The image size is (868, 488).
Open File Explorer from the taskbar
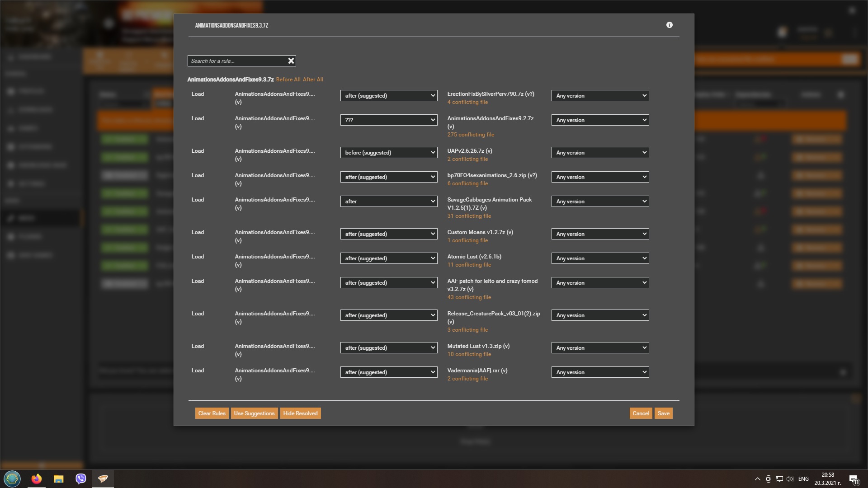tap(59, 479)
